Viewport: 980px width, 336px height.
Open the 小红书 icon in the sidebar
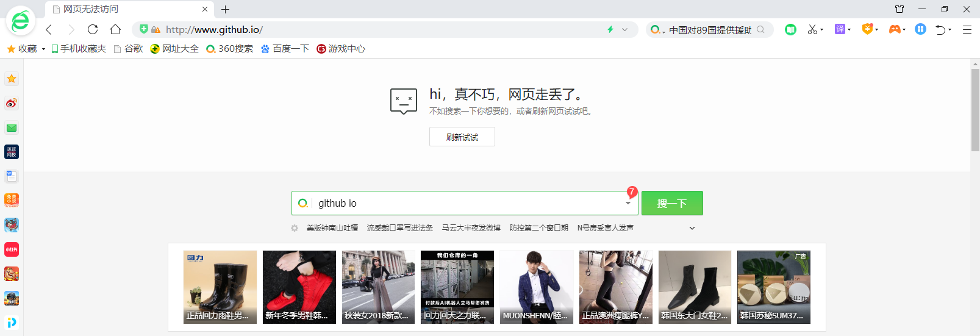click(x=12, y=249)
